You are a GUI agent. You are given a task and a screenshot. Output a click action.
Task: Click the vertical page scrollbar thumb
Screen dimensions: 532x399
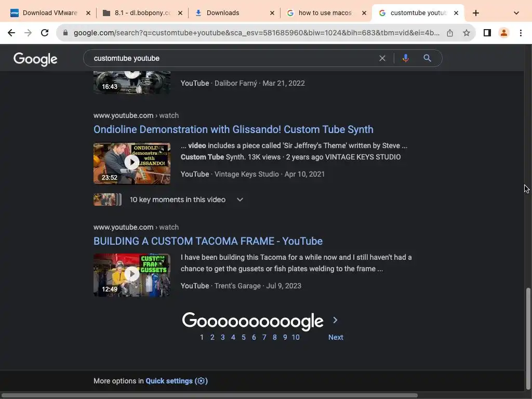528,339
